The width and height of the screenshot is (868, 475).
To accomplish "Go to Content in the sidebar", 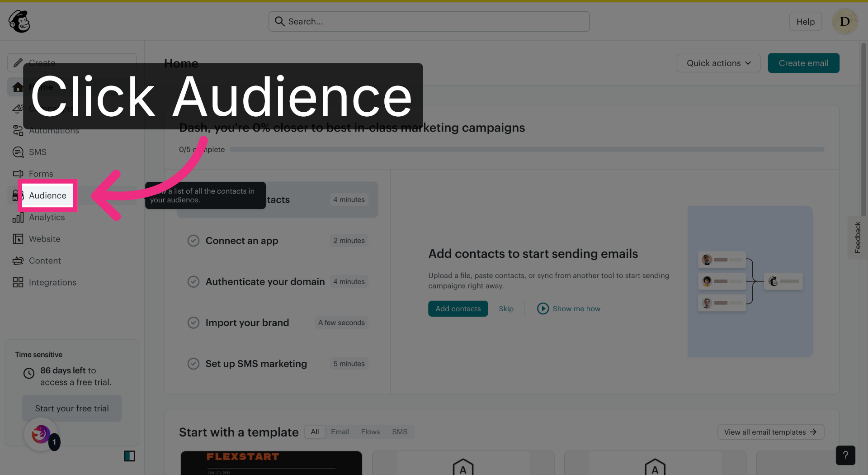I will [x=45, y=261].
